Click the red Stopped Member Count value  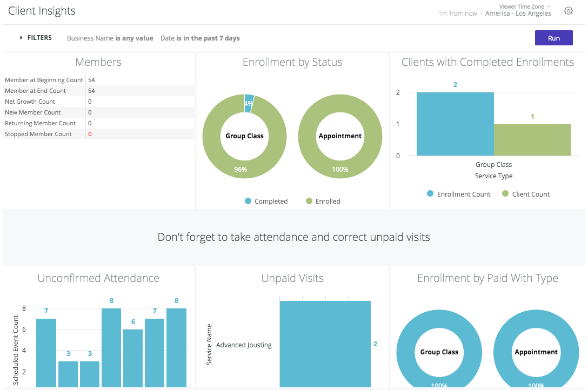pos(89,133)
